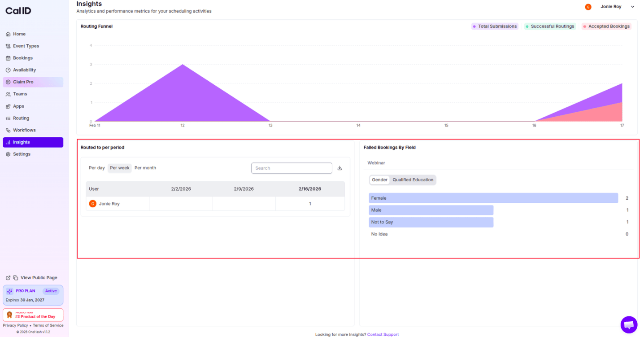Click the Product Hunt medal icon
The height and width of the screenshot is (337, 644).
[9, 315]
